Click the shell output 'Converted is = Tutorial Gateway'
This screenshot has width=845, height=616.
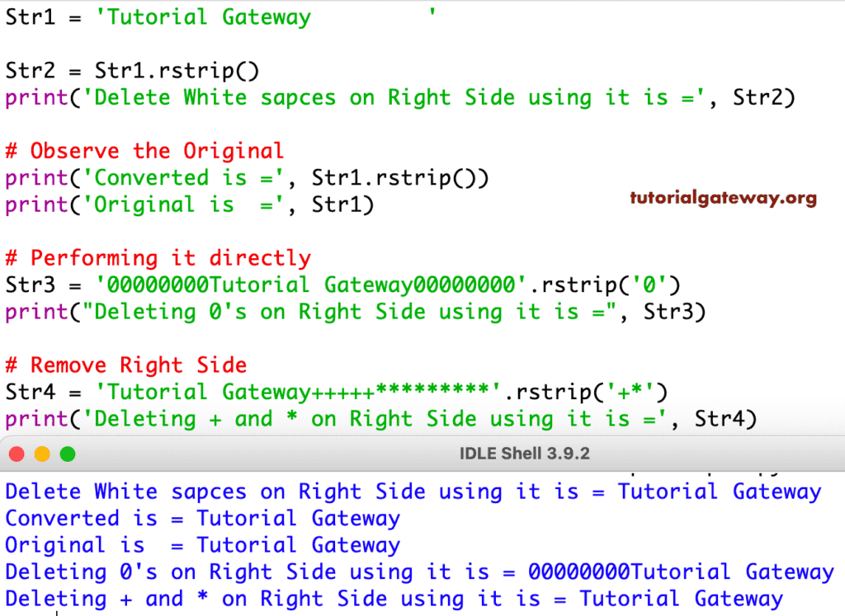point(201,518)
